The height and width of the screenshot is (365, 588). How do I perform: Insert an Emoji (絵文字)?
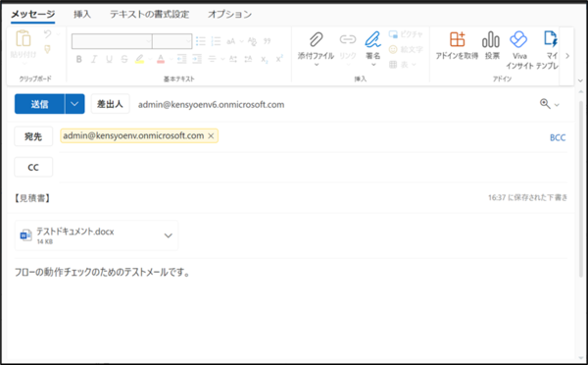point(406,50)
